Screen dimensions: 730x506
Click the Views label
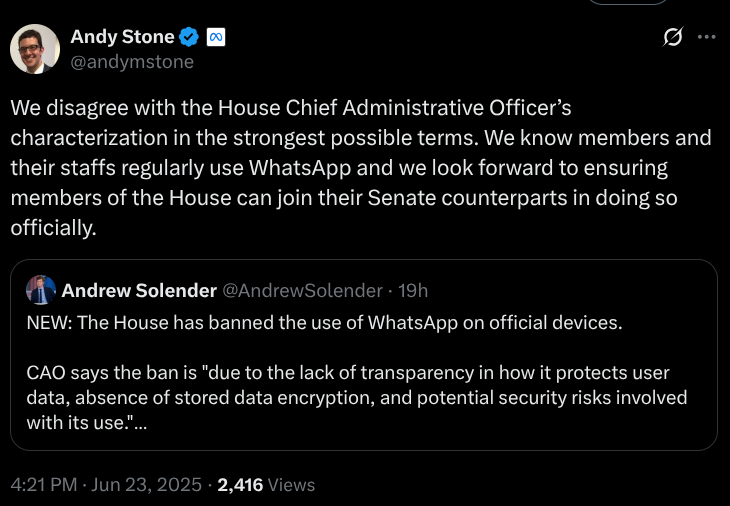[x=292, y=485]
